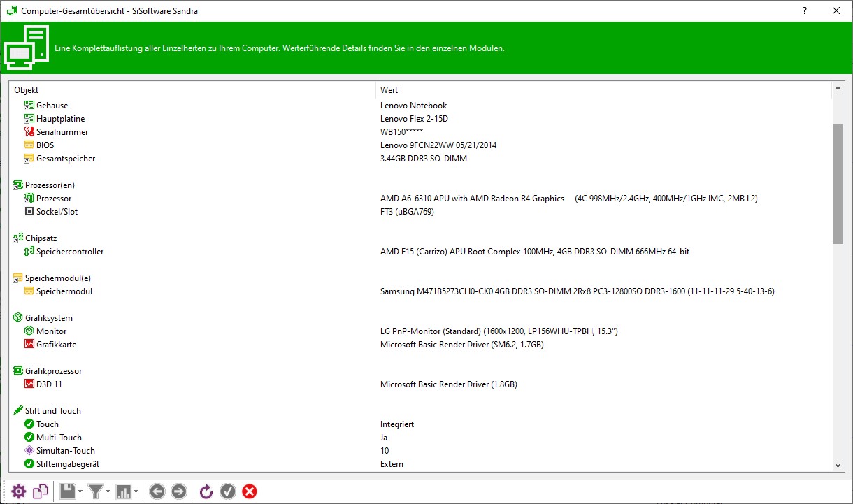Click the value '3.44GB DDR3 SO-DIMM'
Viewport: 853px width, 504px height.
[x=424, y=159]
